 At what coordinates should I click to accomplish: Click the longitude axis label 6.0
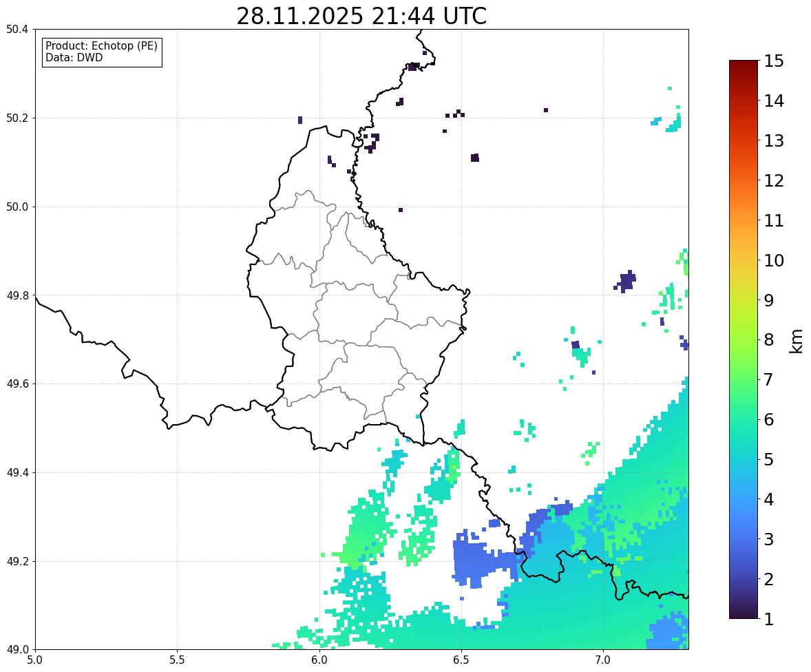[319, 660]
